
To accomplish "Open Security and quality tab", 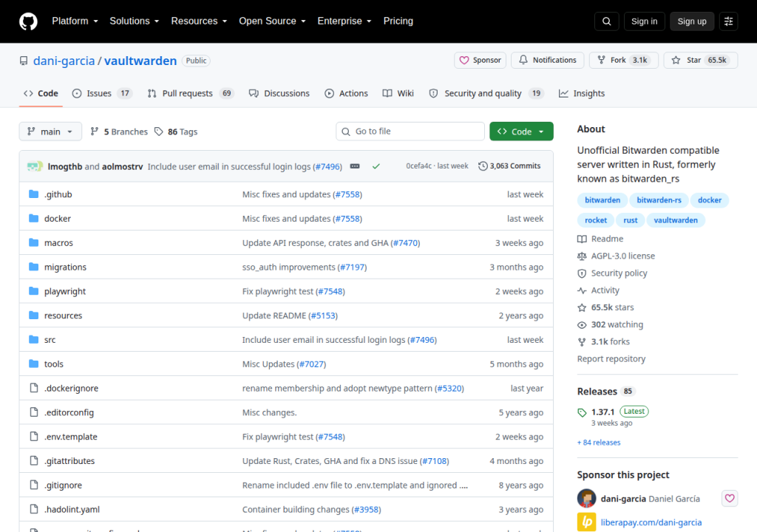I will 486,94.
